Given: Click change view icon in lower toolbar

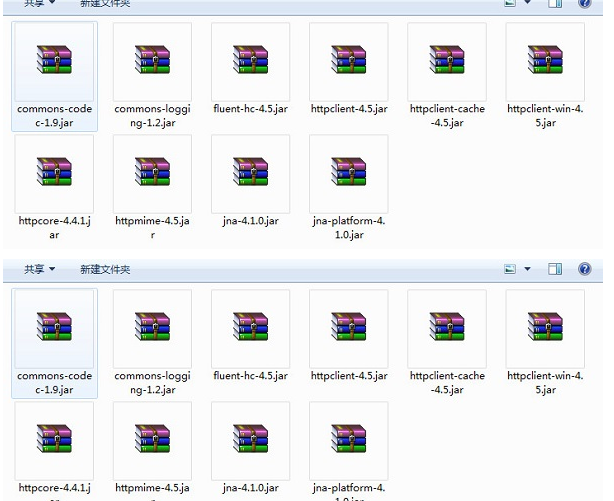Looking at the screenshot, I should tap(509, 269).
